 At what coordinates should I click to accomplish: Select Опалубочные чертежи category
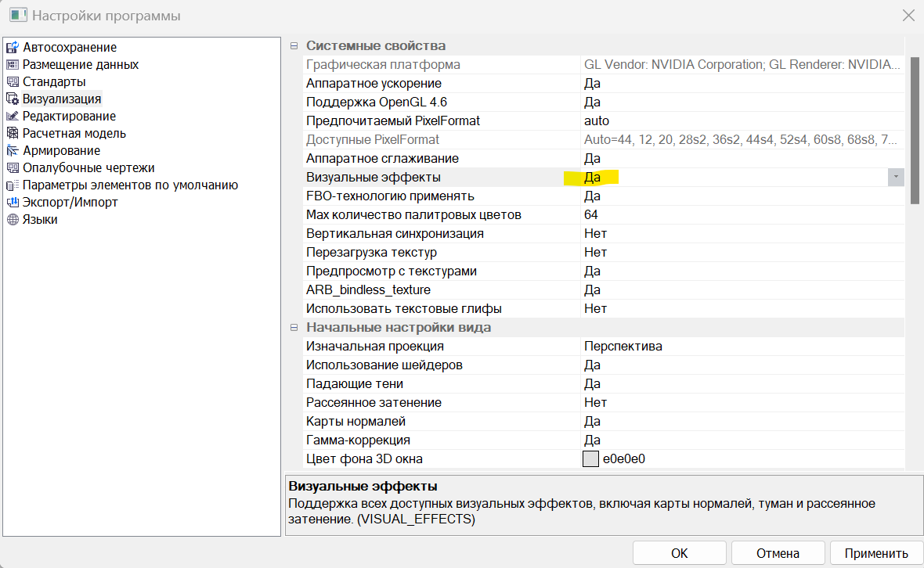[x=88, y=168]
